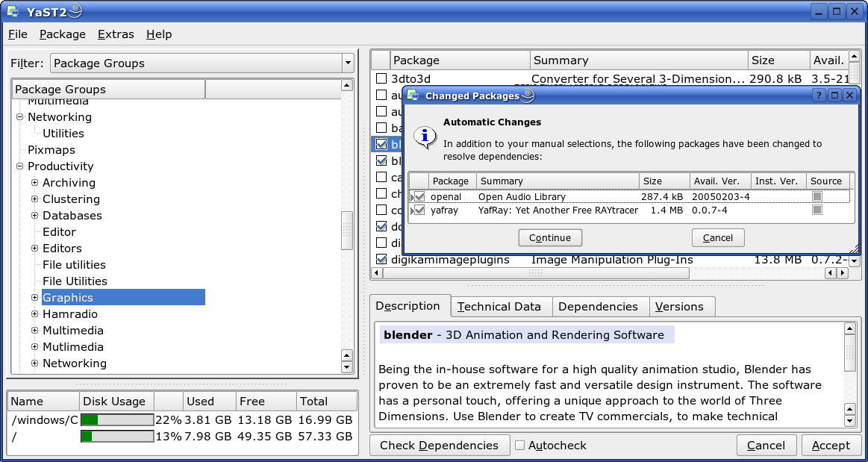Click the /windows/C disk usage bar
This screenshot has width=868, height=462.
[117, 420]
